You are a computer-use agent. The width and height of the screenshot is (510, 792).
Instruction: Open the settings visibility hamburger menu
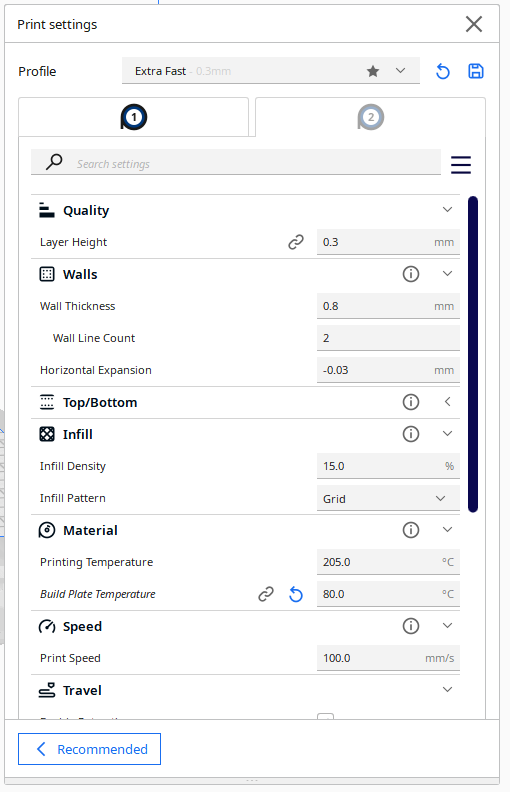click(461, 165)
